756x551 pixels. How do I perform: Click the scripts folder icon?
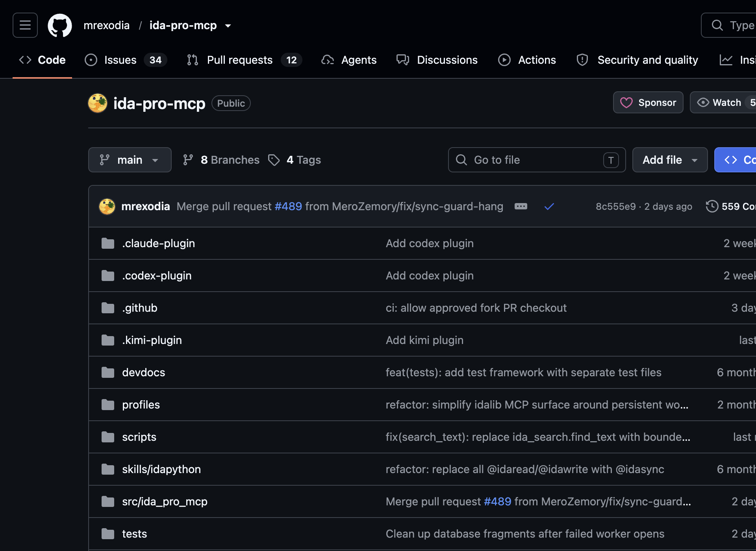[x=108, y=437]
